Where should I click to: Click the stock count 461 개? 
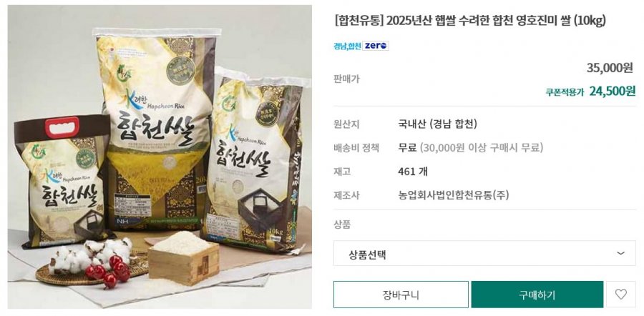pos(413,171)
